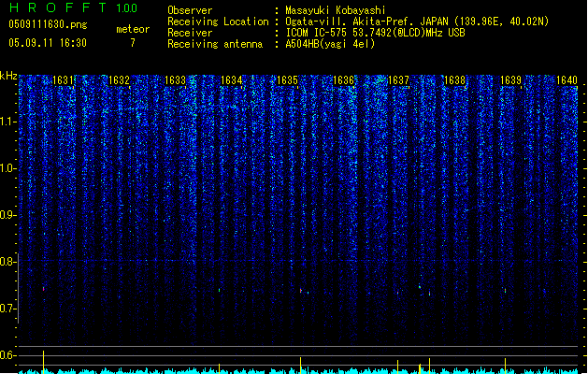Click the yellow power spike just before 1639

[x=506, y=366]
